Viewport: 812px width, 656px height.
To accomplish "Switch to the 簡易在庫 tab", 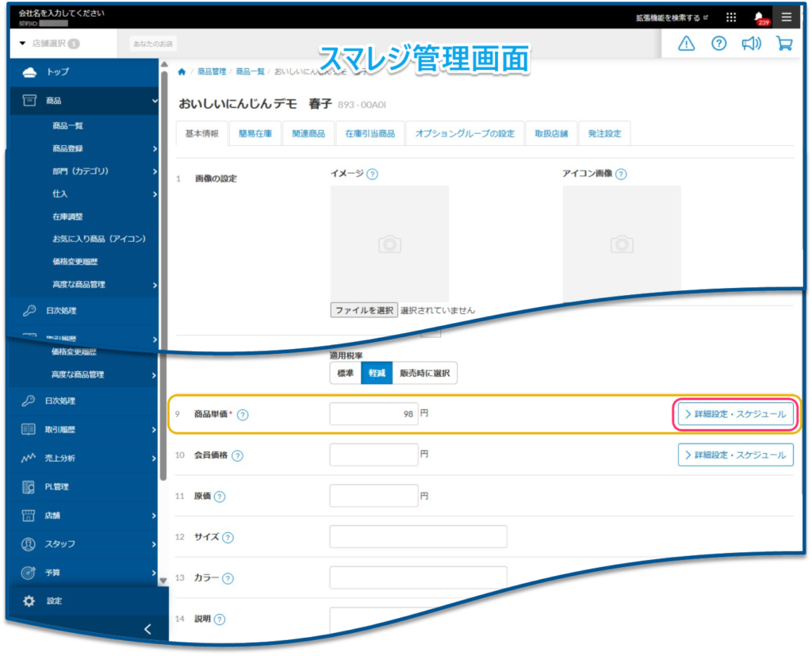I will click(x=255, y=134).
